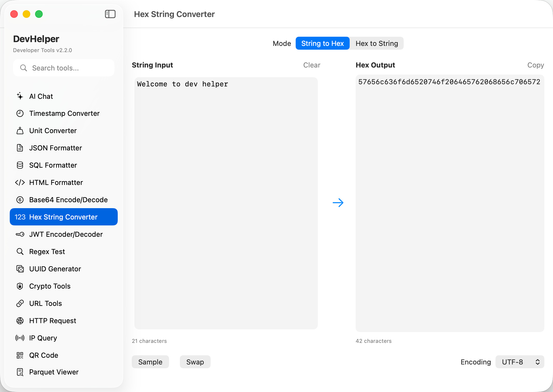Open the UTF-8 encoding dropdown
The height and width of the screenshot is (392, 553).
tap(520, 362)
